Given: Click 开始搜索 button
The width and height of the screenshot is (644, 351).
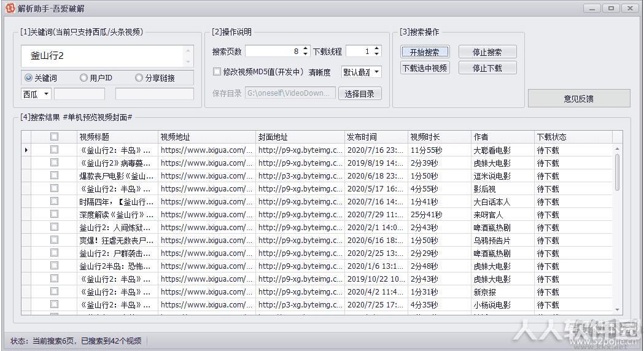Looking at the screenshot, I should 425,52.
